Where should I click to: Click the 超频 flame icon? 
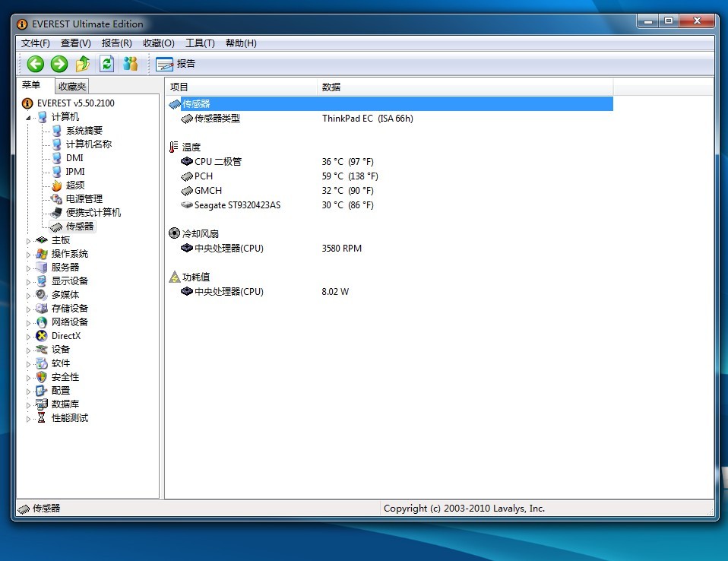(x=57, y=185)
